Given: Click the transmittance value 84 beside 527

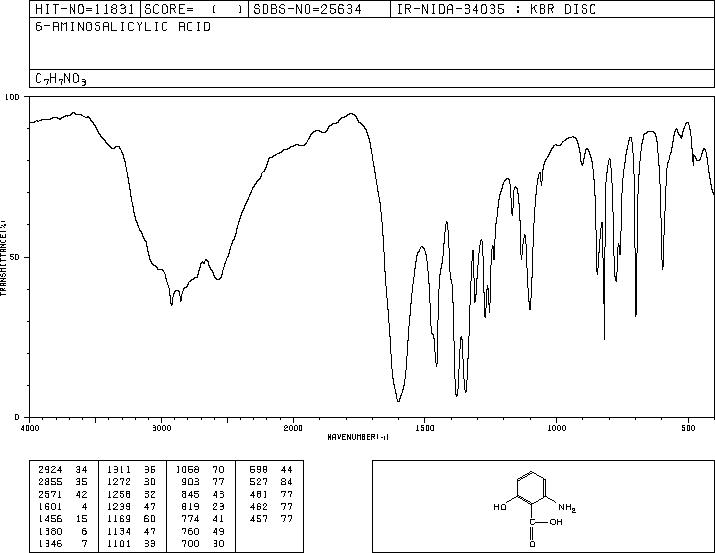Looking at the screenshot, I should pos(287,482).
